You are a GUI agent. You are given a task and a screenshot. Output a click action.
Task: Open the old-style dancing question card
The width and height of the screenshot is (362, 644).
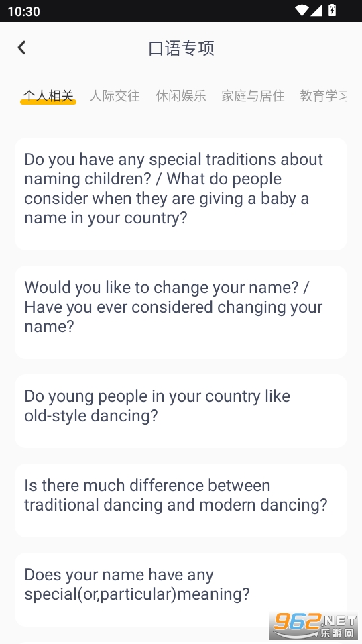point(181,411)
